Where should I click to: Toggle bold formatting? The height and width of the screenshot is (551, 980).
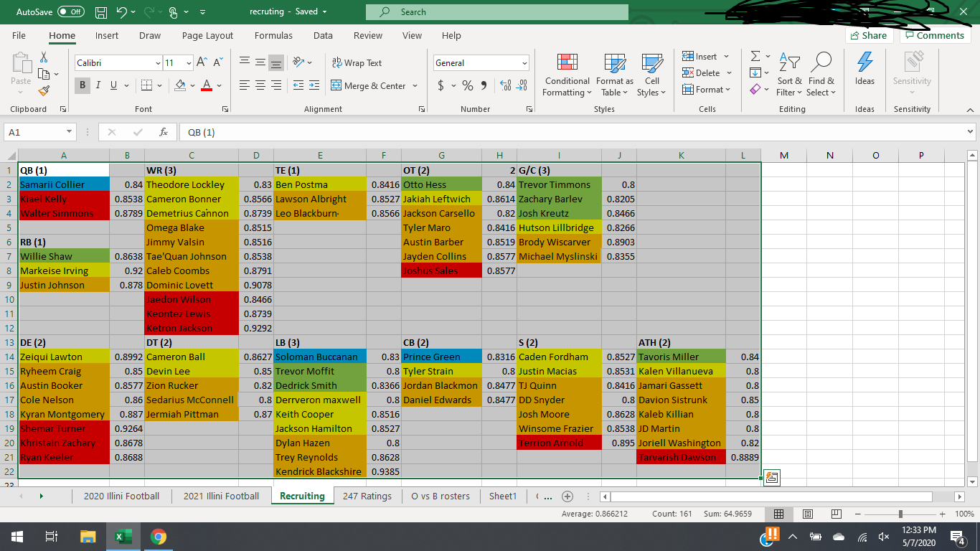point(83,85)
